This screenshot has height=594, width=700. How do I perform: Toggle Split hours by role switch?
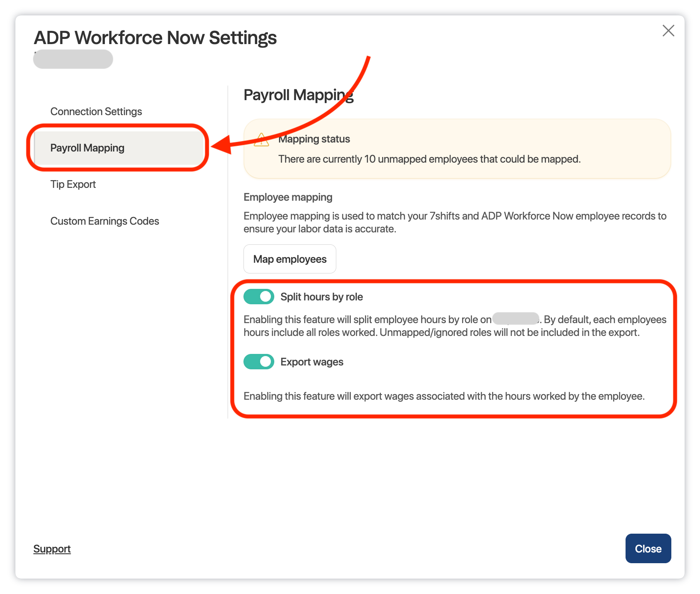(x=259, y=297)
